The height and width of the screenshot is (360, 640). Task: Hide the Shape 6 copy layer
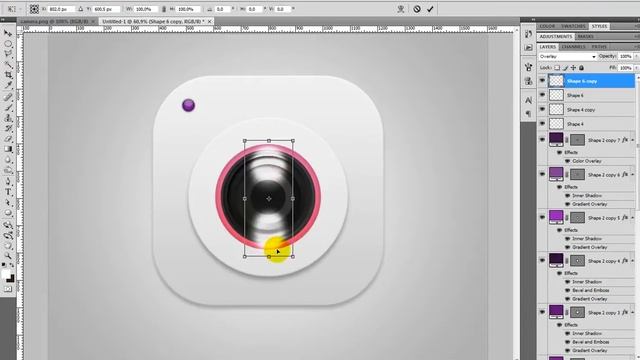pyautogui.click(x=542, y=81)
